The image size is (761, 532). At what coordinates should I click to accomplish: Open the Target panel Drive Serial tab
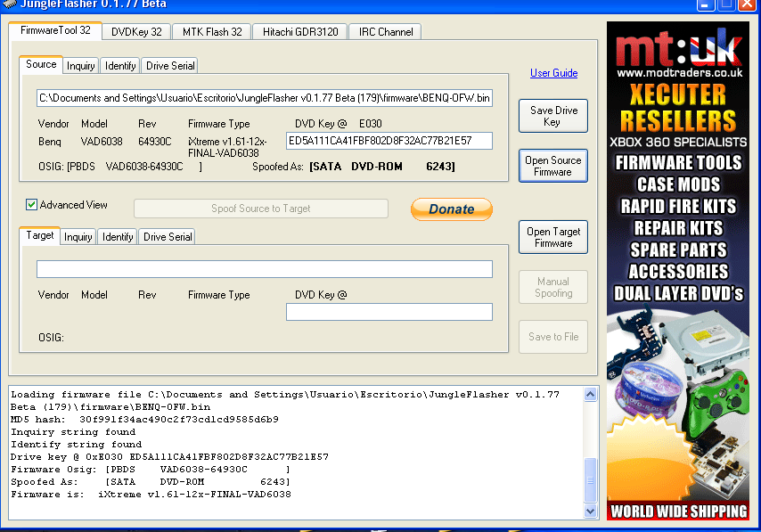[168, 237]
